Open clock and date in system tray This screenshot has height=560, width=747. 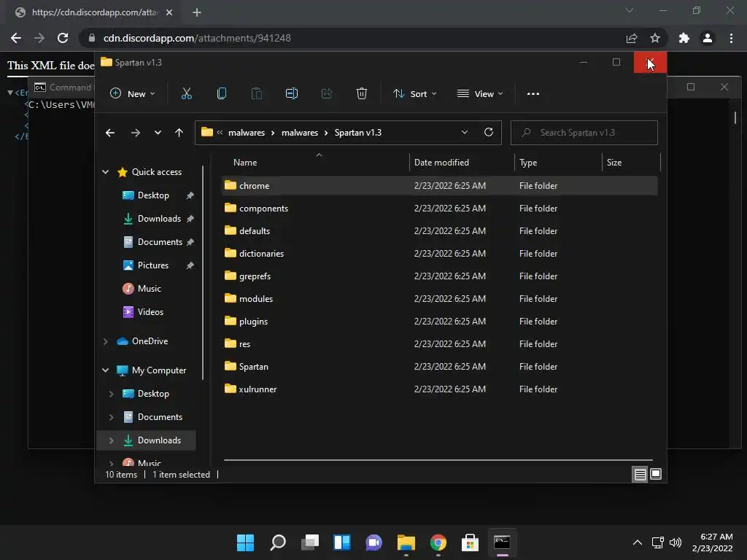(713, 542)
